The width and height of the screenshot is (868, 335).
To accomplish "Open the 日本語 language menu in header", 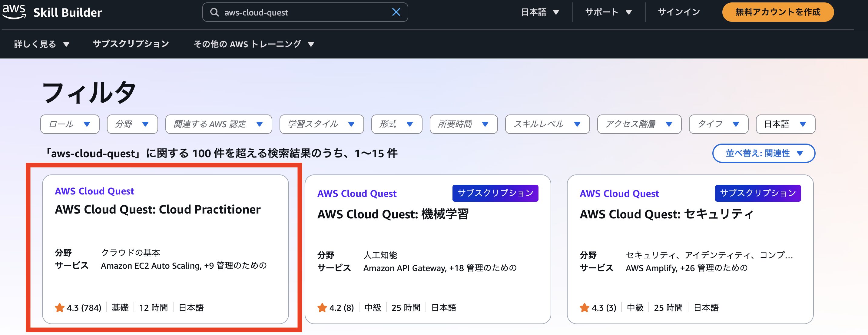I will [x=540, y=12].
